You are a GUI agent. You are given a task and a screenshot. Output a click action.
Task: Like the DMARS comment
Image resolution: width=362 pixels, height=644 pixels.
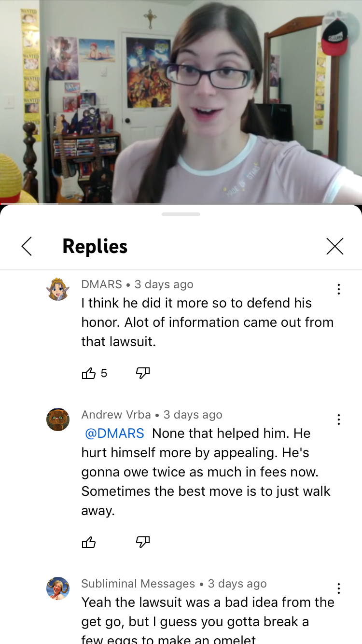(x=89, y=373)
